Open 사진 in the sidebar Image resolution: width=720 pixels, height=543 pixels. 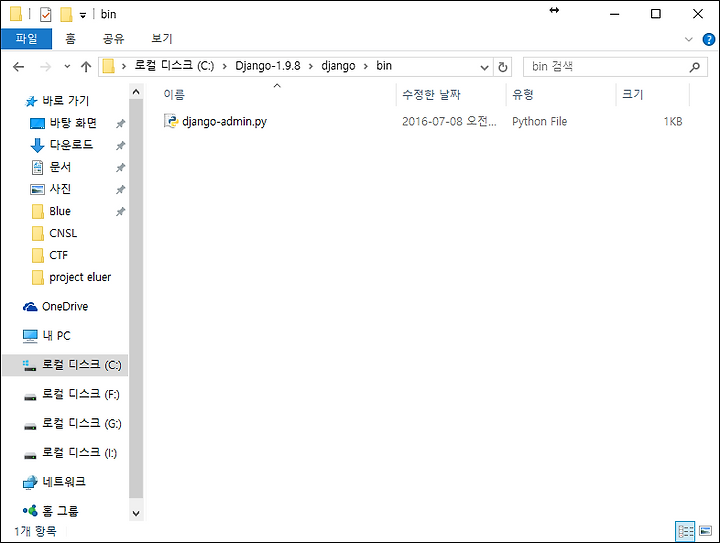pos(60,189)
